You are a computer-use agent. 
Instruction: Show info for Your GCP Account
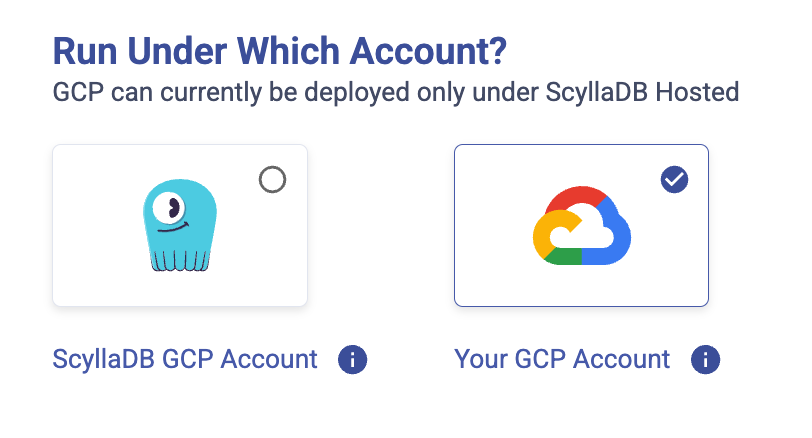click(705, 359)
